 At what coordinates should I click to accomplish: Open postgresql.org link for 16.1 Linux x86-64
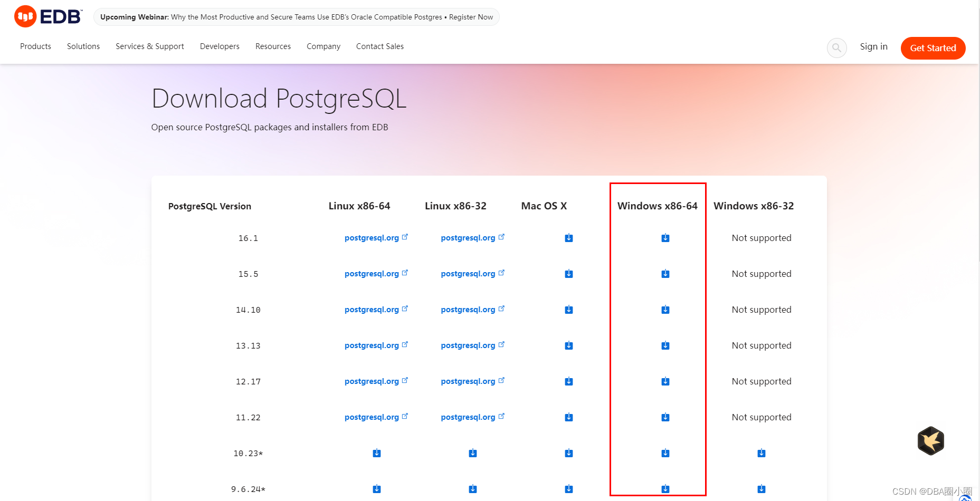[x=376, y=238]
